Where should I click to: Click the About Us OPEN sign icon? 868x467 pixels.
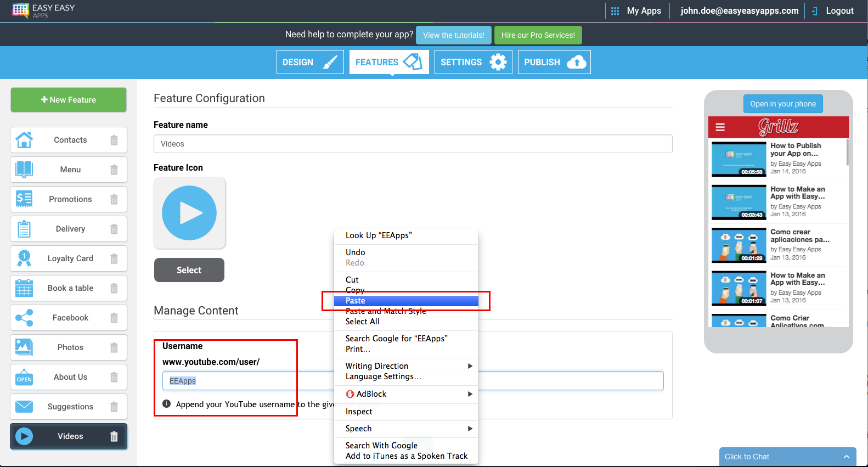click(24, 377)
